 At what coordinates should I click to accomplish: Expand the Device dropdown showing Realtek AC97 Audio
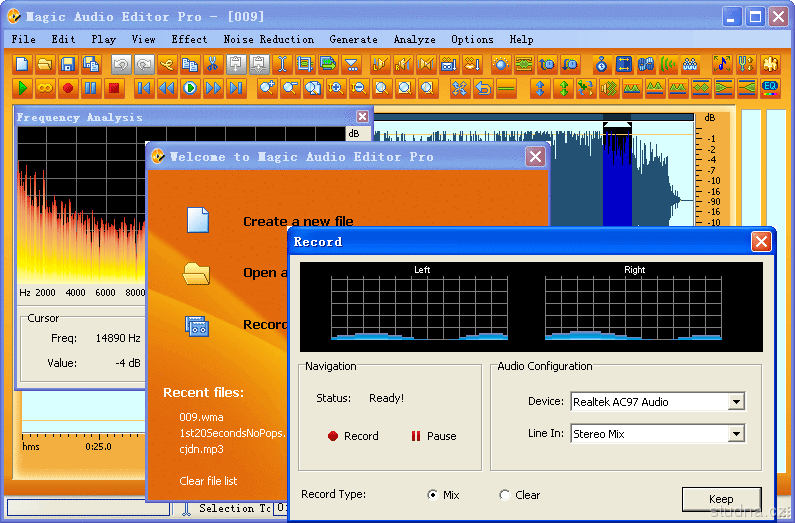point(736,402)
